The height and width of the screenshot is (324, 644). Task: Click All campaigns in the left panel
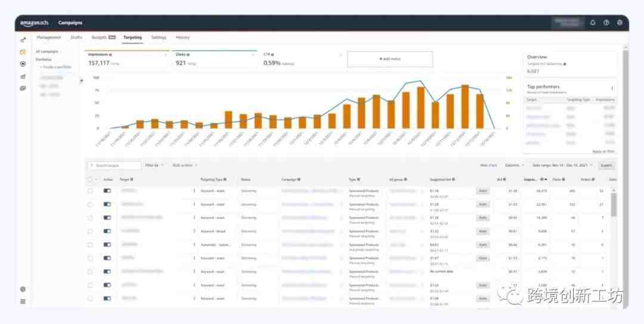pyautogui.click(x=47, y=52)
